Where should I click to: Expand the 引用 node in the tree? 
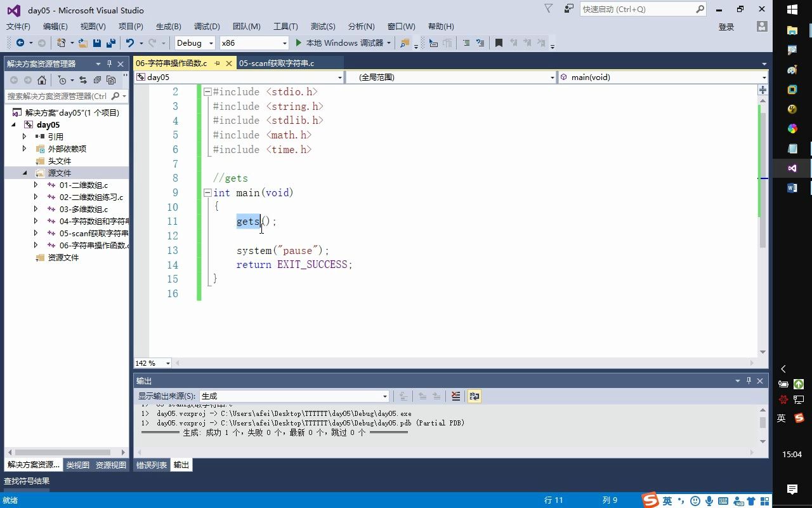pos(24,137)
